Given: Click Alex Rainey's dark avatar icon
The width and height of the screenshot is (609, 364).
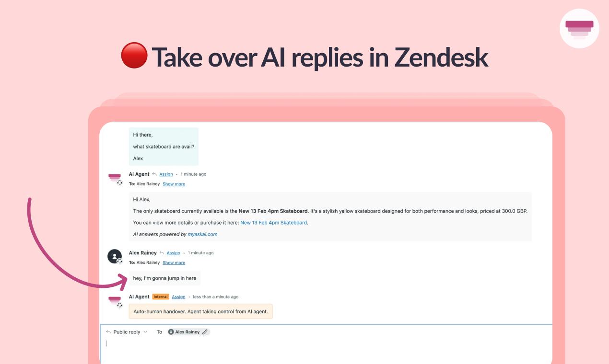Looking at the screenshot, I should (115, 257).
